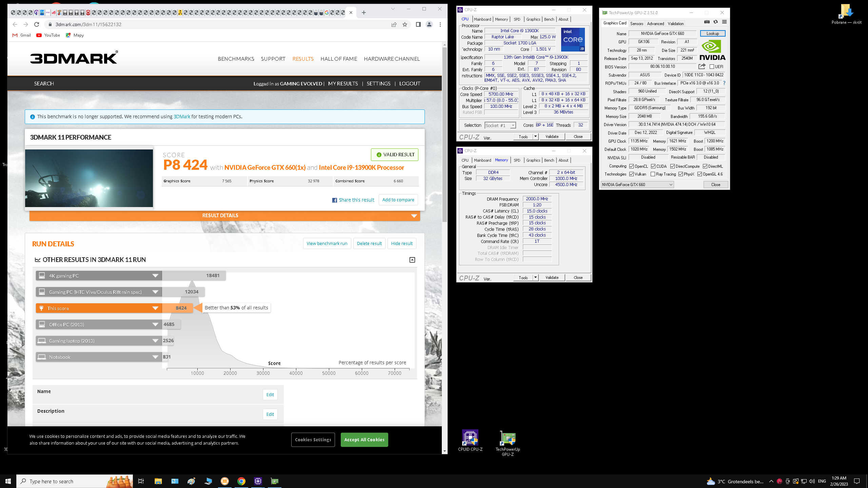Toggle DirectCompute checkbox in GPU-Z
Screen dimensions: 868x488
click(672, 166)
